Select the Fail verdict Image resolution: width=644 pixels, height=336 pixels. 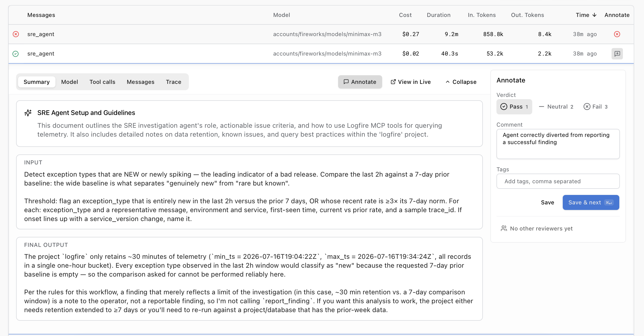click(x=595, y=107)
